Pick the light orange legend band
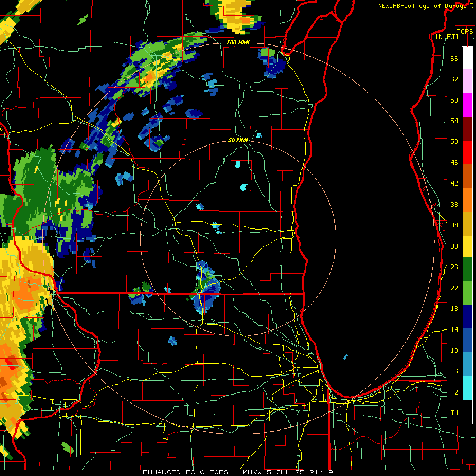Screen dimensions: 476x476 [x=467, y=200]
